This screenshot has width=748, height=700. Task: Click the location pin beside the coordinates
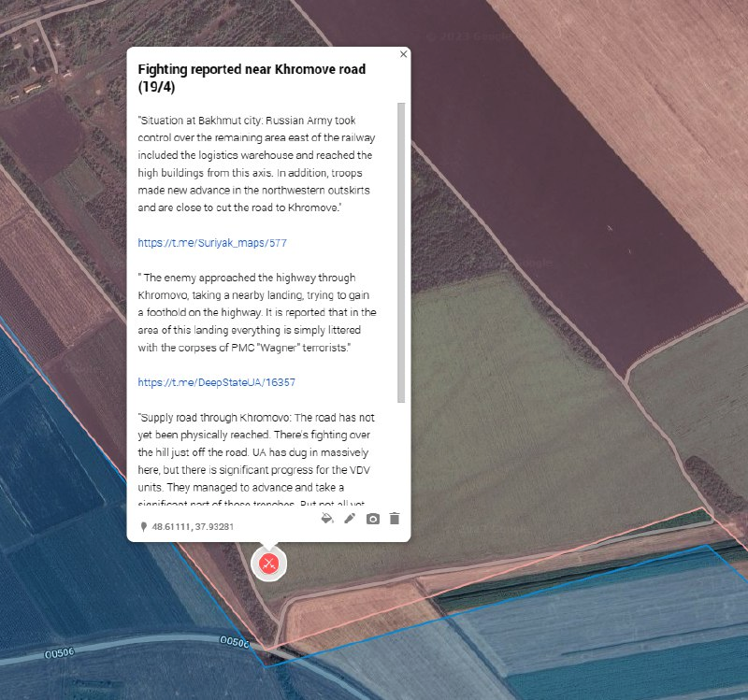(x=143, y=527)
